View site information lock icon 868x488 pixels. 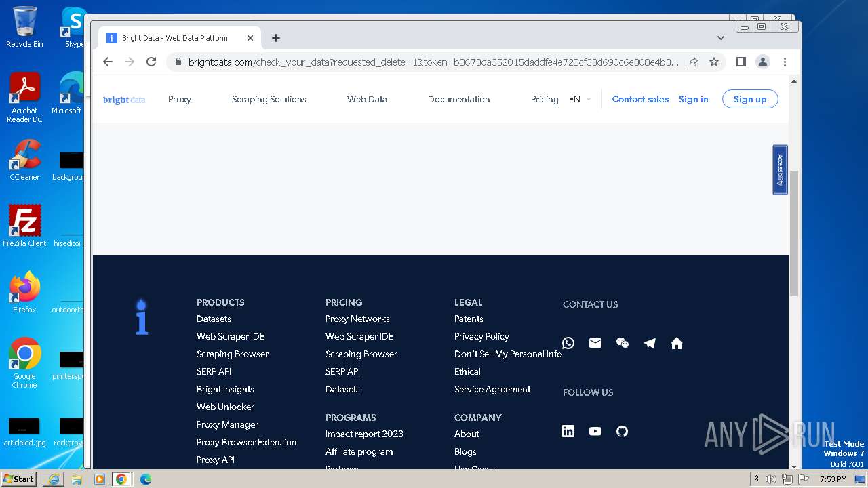178,62
